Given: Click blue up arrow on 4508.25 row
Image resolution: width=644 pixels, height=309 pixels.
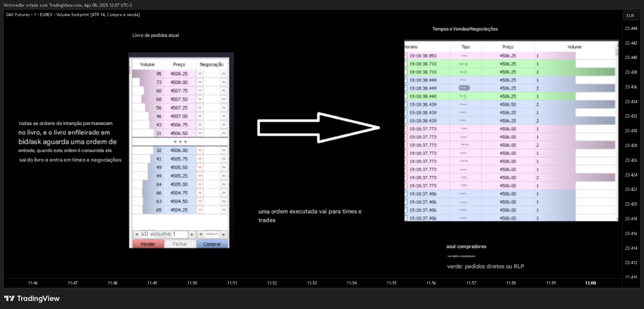Looking at the screenshot, I should 224,74.
